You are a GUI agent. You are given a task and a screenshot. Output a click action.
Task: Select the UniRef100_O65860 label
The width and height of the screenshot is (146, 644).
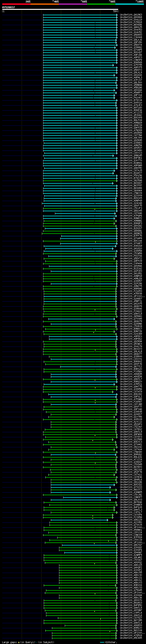[x=131, y=316]
